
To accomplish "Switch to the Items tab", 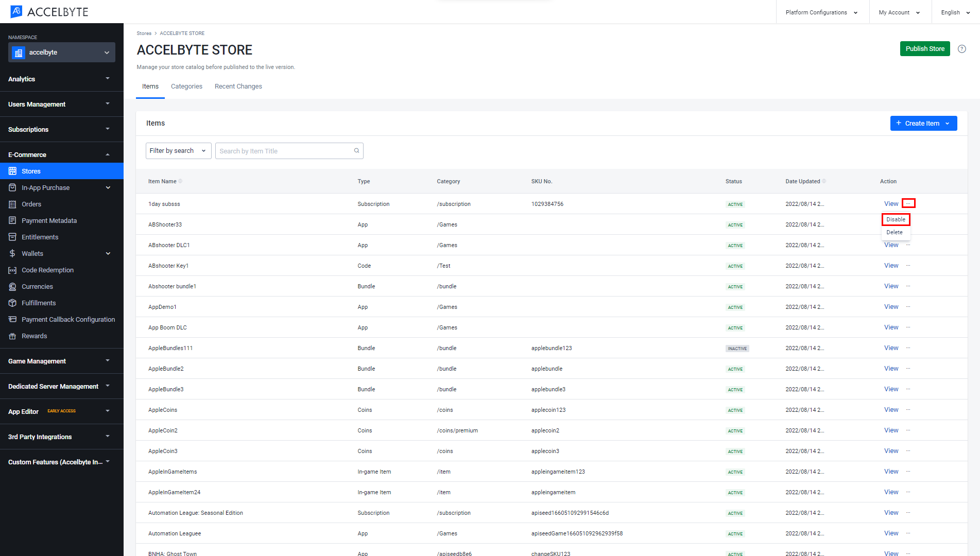I will pos(150,86).
